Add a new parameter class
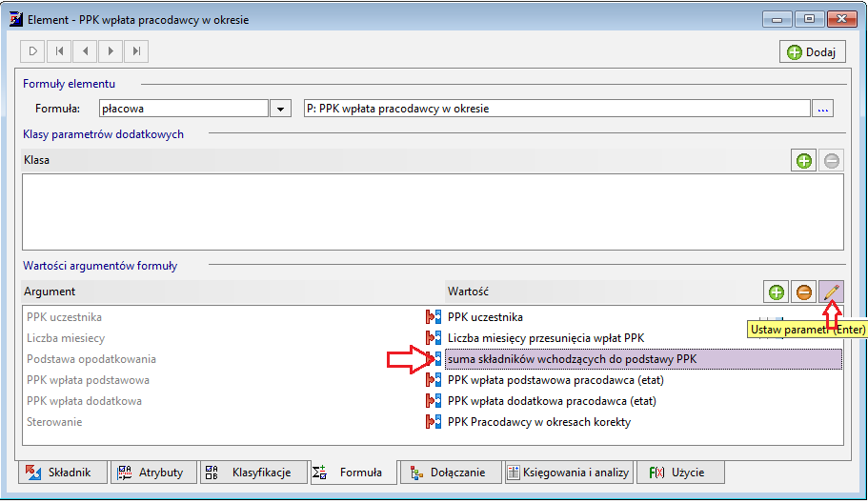Screen dimensions: 868x503 (x=804, y=161)
